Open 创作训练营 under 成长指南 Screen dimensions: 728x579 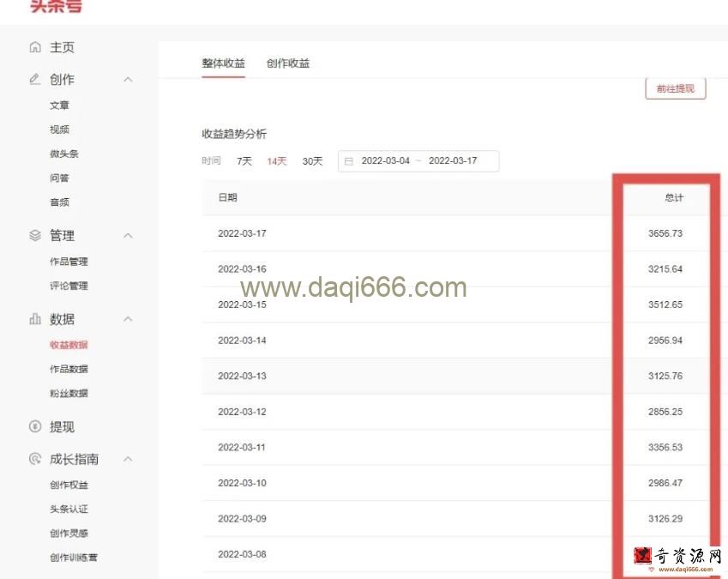(x=74, y=558)
